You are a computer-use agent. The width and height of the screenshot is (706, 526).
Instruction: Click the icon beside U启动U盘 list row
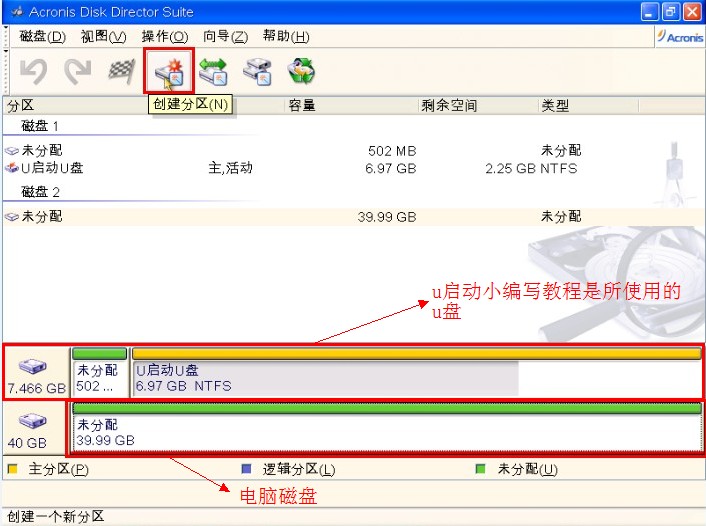click(11, 168)
